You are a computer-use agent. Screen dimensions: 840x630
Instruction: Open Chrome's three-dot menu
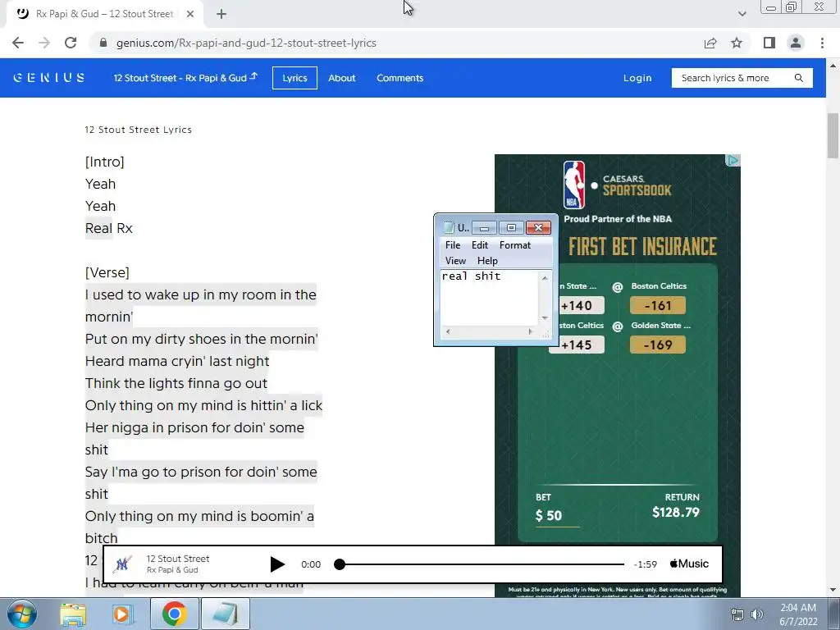tap(822, 43)
